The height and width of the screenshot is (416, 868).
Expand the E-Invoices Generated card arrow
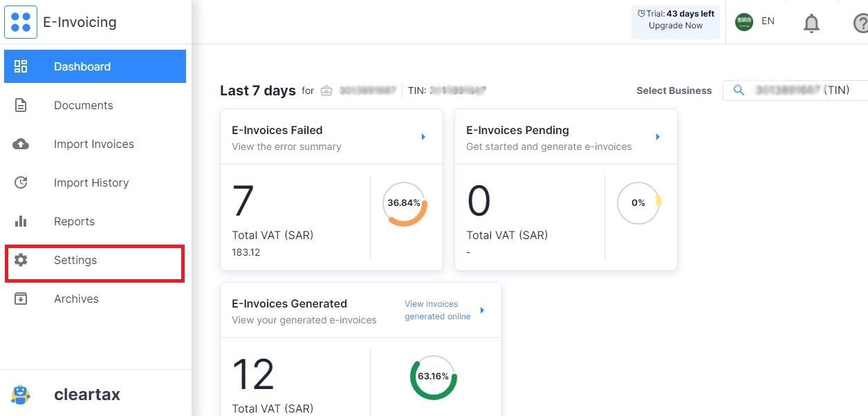coord(482,310)
